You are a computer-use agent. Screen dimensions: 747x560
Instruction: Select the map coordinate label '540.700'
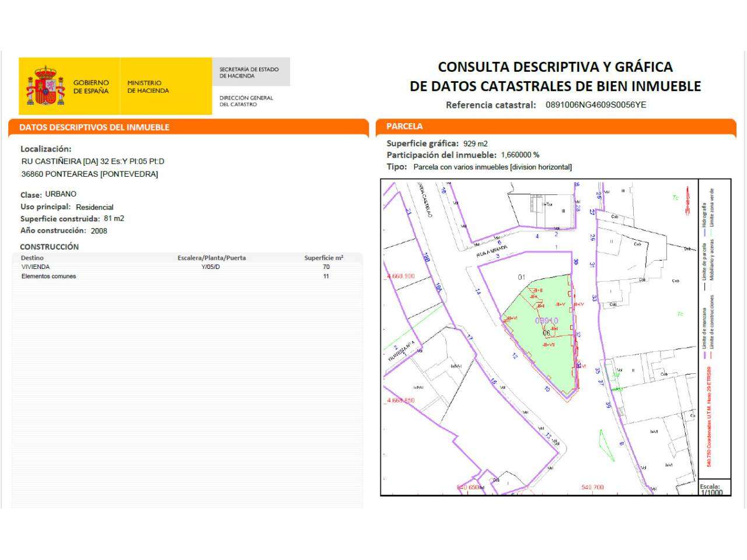593,487
